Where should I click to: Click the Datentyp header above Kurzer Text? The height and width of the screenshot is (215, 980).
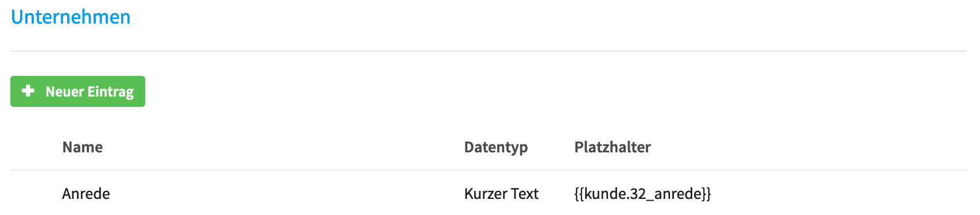click(496, 147)
